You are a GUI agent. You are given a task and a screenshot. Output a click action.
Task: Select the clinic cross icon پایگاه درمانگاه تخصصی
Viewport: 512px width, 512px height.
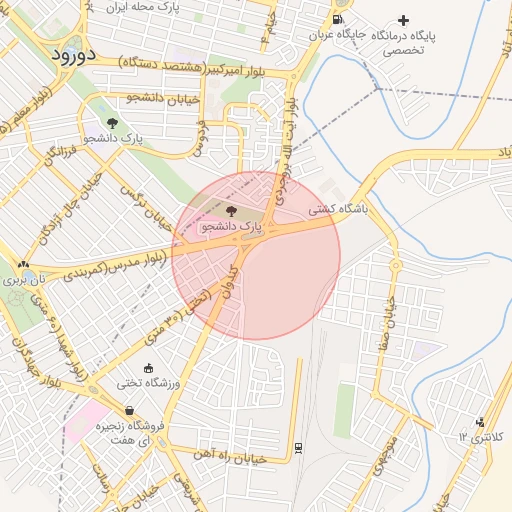[403, 21]
